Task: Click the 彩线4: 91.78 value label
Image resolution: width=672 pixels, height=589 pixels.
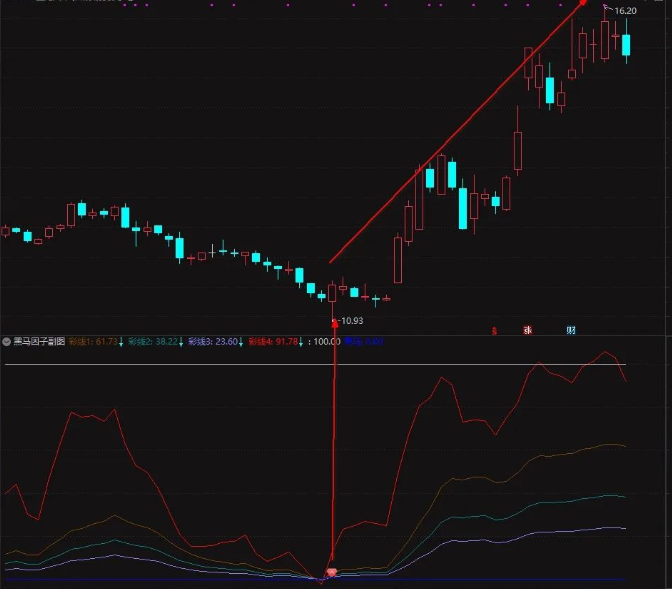Action: (273, 342)
